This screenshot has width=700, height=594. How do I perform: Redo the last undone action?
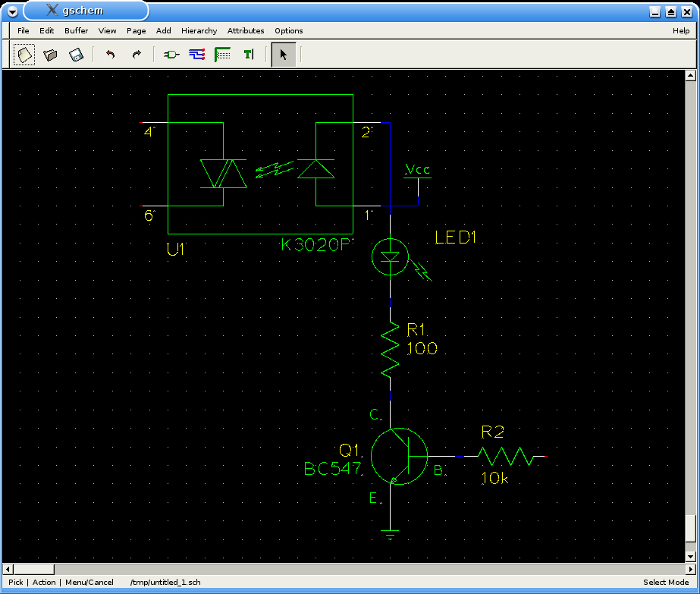coord(137,55)
